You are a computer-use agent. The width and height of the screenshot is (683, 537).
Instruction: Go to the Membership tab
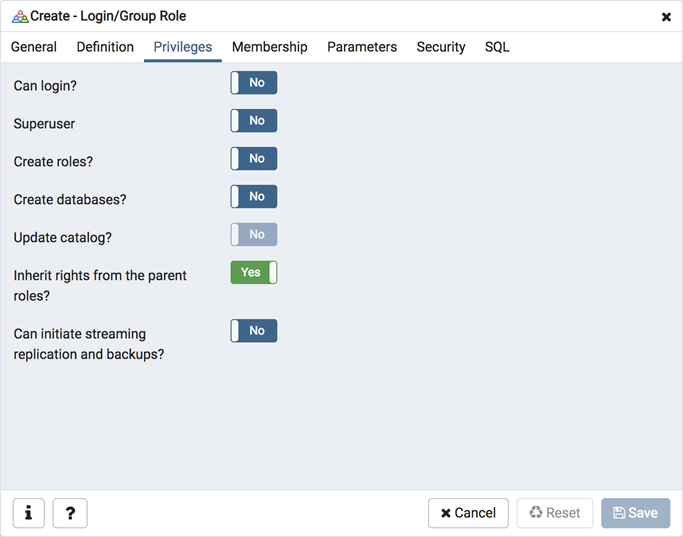coord(270,47)
